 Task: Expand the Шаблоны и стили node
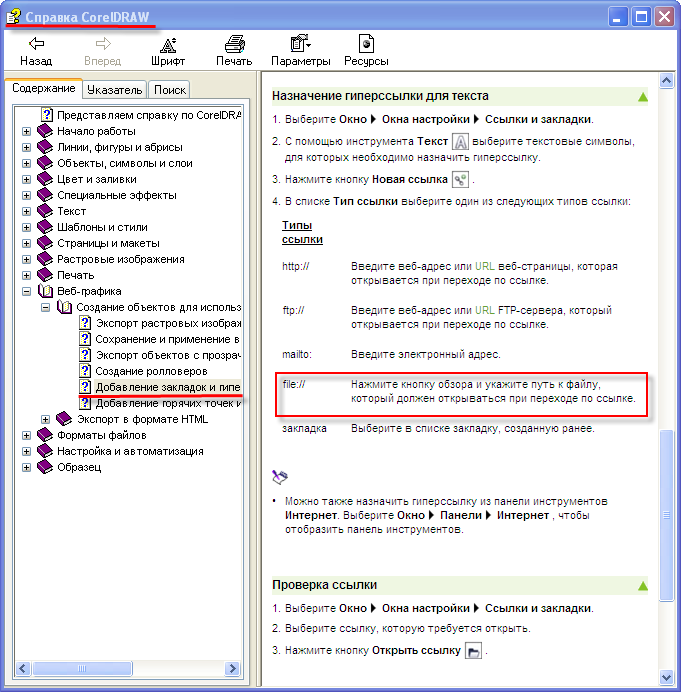click(26, 227)
